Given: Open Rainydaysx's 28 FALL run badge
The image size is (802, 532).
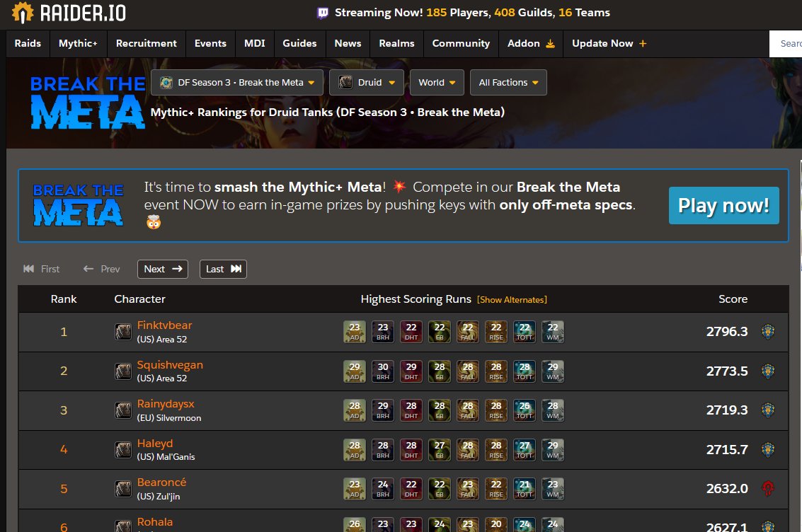Looking at the screenshot, I should (467, 410).
